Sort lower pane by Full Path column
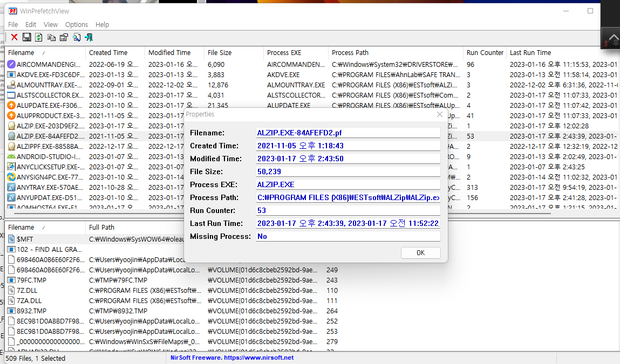620x364 pixels. tap(134, 227)
